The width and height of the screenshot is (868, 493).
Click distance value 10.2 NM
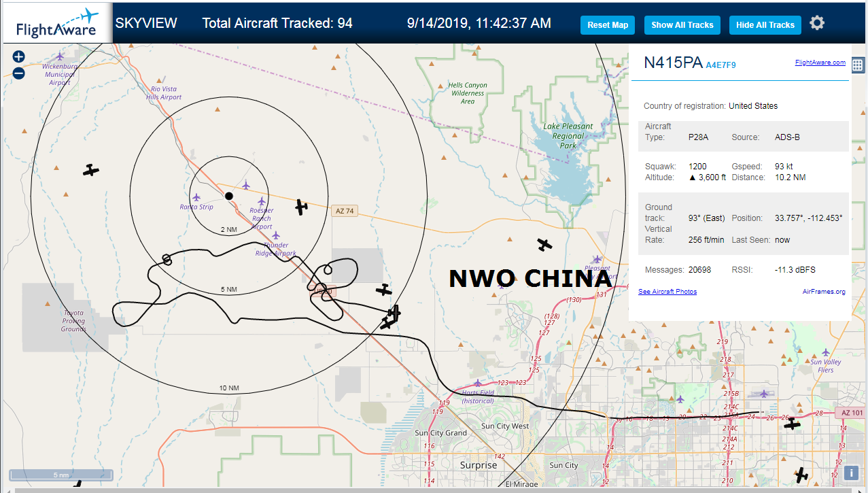tap(791, 177)
